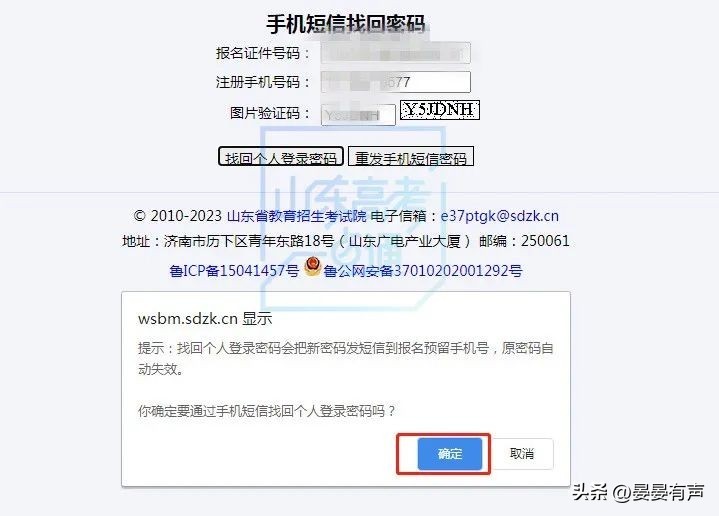Confirm the dialog with the blue 确定 button

click(x=449, y=454)
